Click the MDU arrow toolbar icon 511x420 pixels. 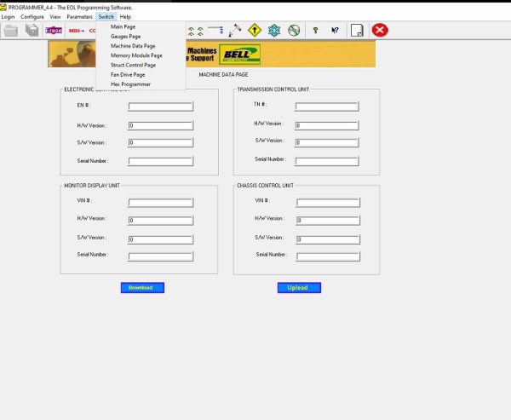coord(77,31)
